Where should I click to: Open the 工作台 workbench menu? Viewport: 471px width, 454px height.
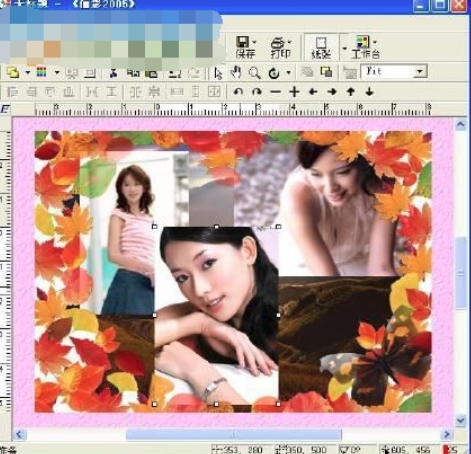(x=366, y=47)
